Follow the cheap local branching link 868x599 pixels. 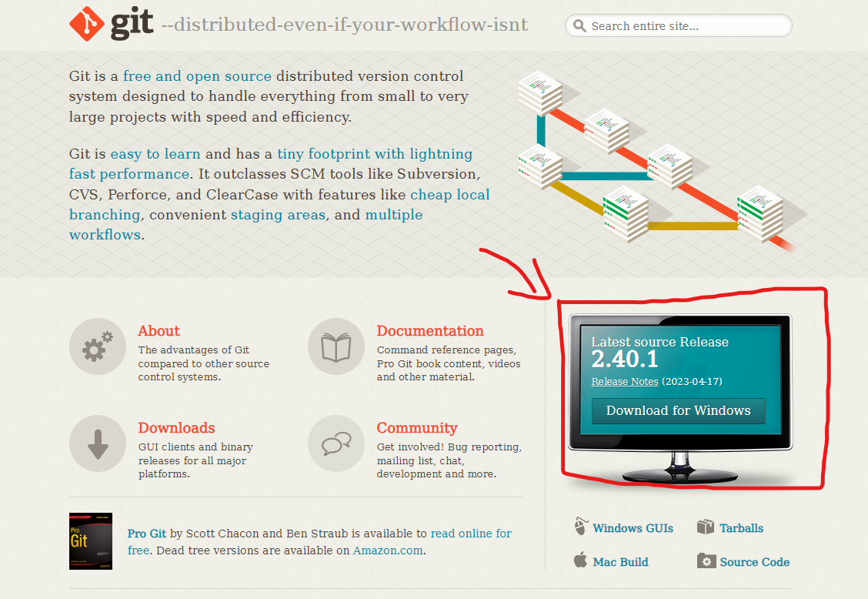click(x=449, y=195)
